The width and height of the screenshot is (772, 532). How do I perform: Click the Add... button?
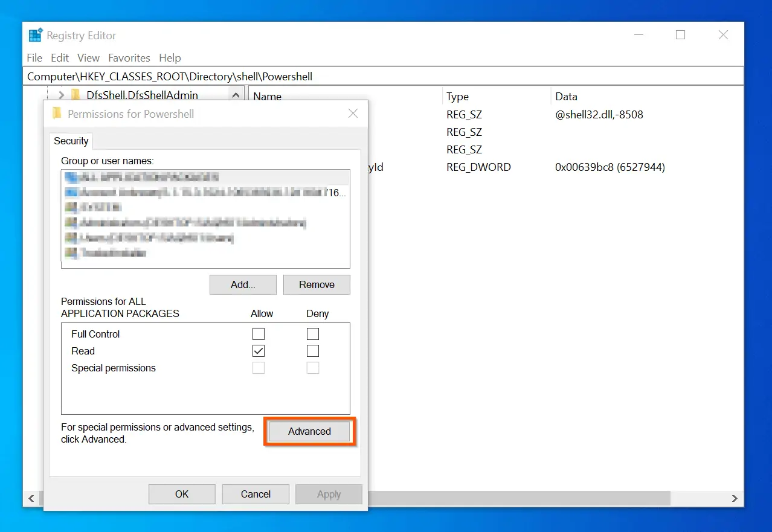[x=243, y=284]
